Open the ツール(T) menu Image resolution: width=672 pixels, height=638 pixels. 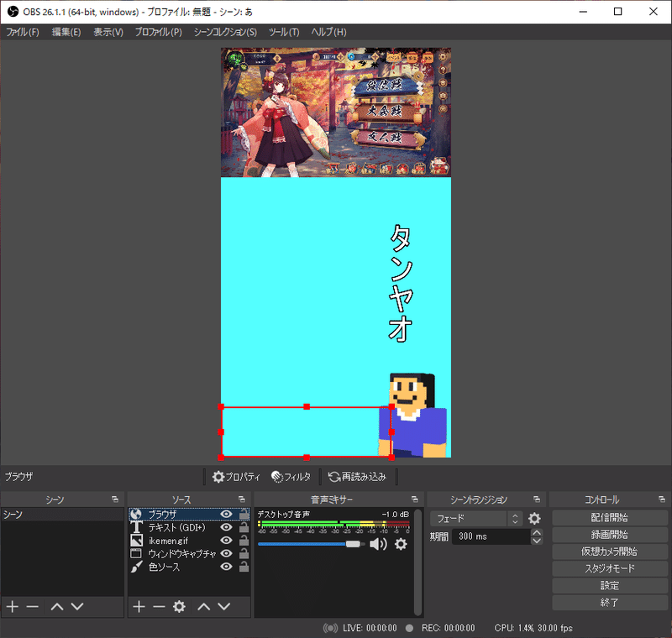tap(284, 32)
